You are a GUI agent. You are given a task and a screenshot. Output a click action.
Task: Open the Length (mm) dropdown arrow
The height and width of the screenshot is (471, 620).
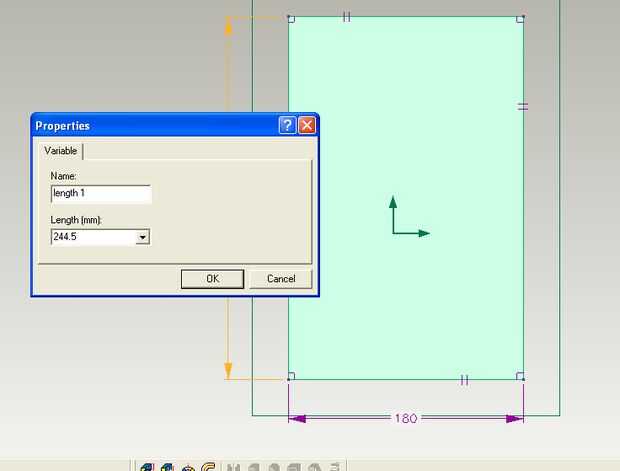pyautogui.click(x=142, y=237)
